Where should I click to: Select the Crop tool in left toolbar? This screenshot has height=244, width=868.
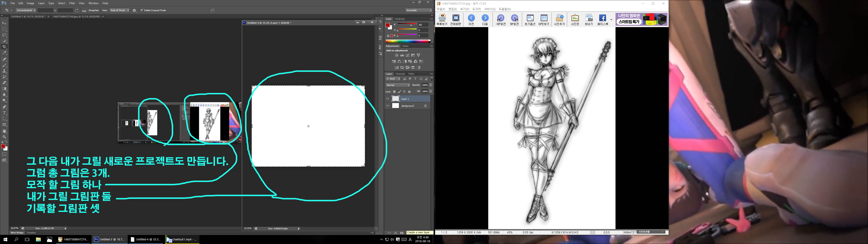4,47
